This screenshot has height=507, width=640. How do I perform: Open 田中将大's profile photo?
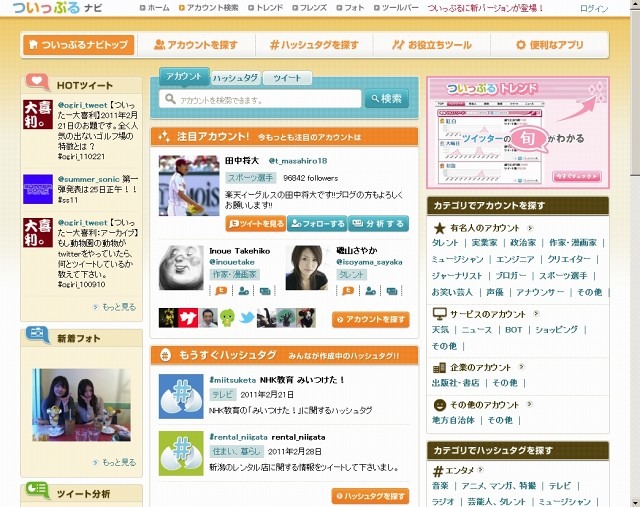[x=189, y=185]
